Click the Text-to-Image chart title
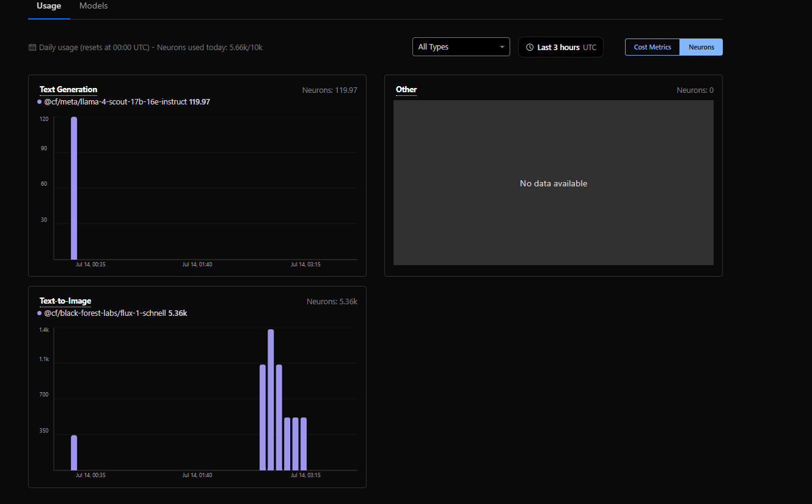Viewport: 812px width, 504px height. coord(65,301)
